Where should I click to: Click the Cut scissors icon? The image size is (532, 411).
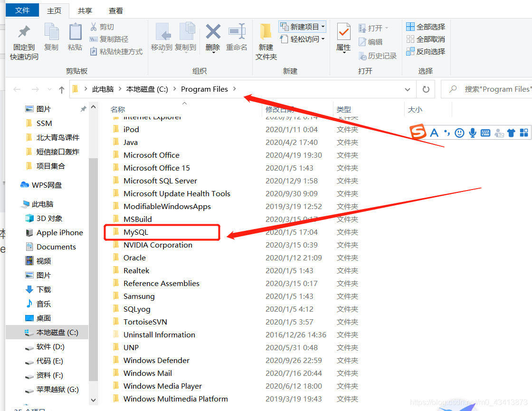(94, 27)
